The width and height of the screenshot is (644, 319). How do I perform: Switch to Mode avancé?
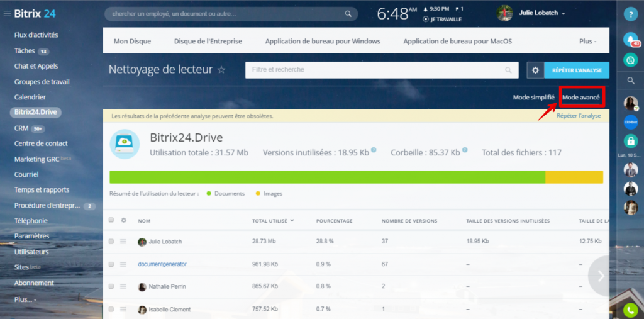pos(580,98)
